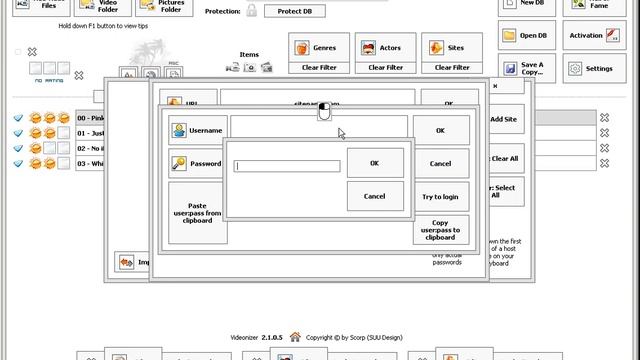This screenshot has height=360, width=640.
Task: Click the Hall of Fame button
Action: click(594, 6)
